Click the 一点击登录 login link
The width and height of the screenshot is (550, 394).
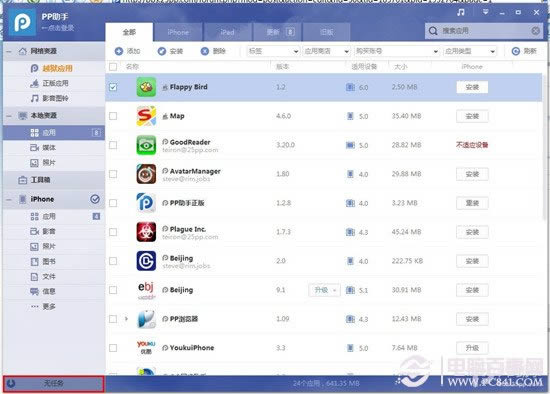(x=58, y=28)
